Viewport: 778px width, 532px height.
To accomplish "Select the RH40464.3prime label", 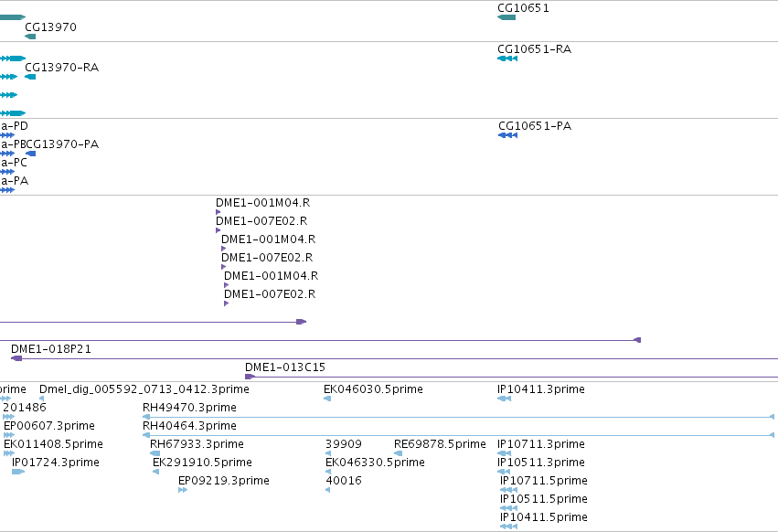I will click(x=189, y=425).
